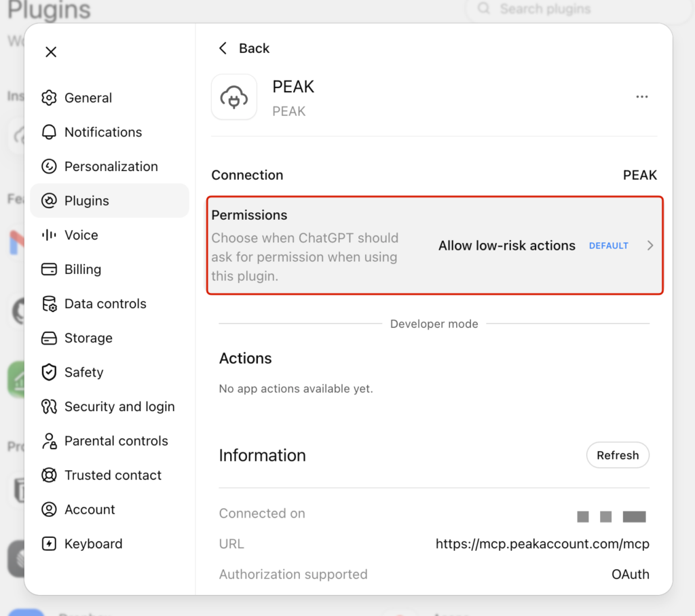Click the Personalization icon in sidebar

point(49,166)
